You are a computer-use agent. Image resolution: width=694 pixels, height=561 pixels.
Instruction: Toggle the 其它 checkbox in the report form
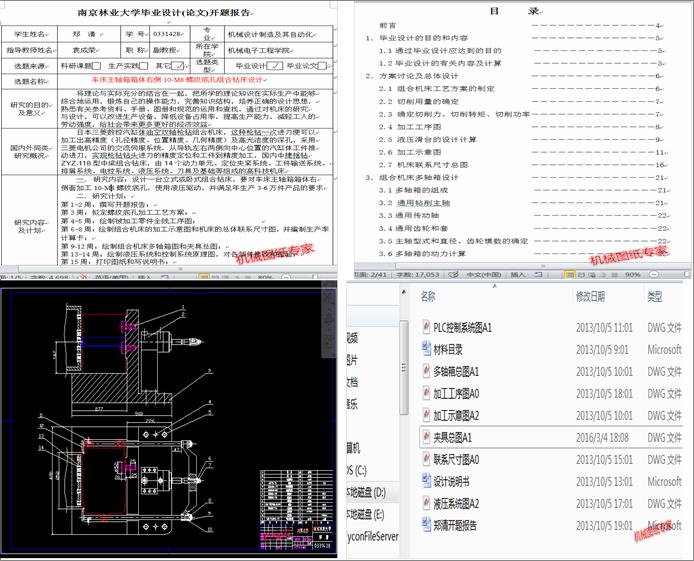[177, 66]
